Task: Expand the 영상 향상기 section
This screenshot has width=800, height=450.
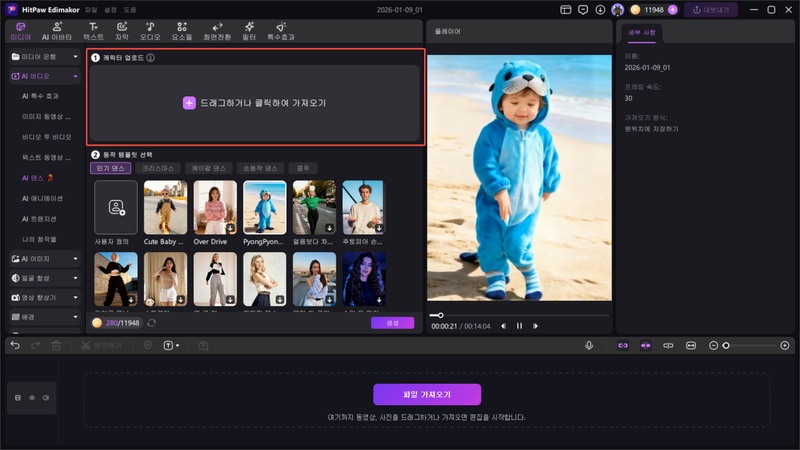Action: 45,297
